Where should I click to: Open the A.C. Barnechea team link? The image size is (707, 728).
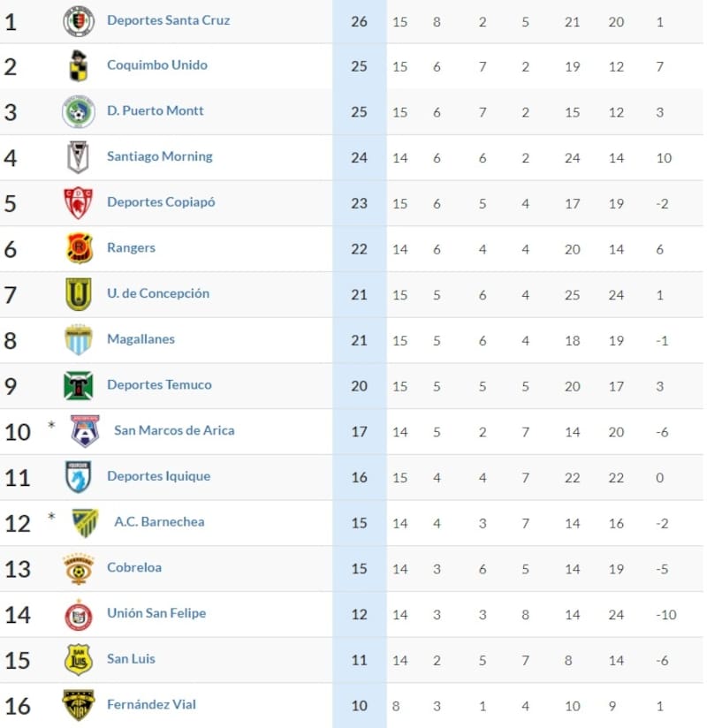click(x=159, y=521)
